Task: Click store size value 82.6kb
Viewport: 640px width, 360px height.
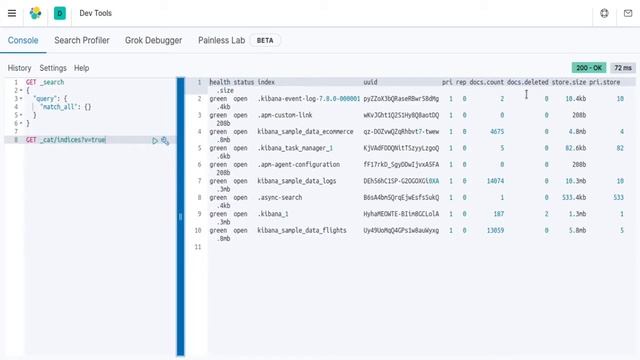Action: pos(576,148)
